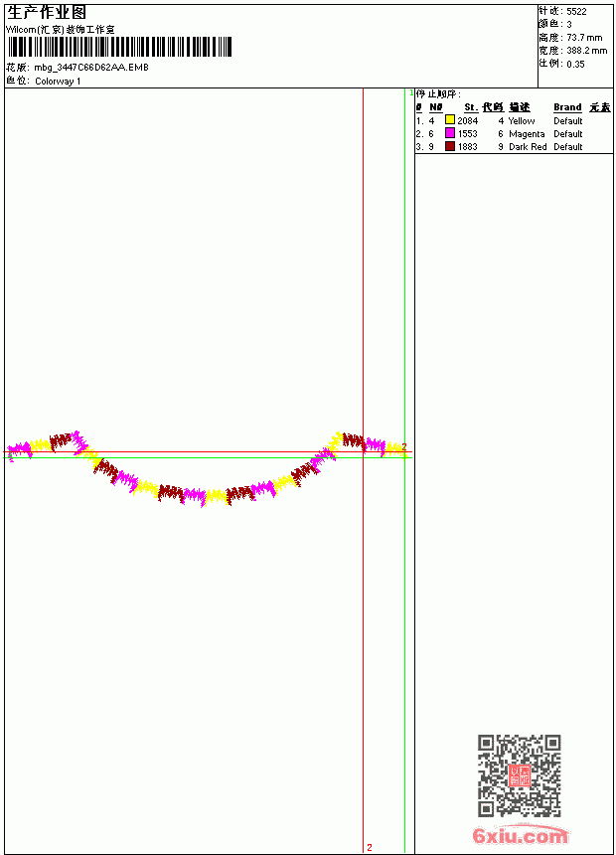Click the "Yellow" description text
The width and height of the screenshot is (616, 855).
click(x=522, y=121)
